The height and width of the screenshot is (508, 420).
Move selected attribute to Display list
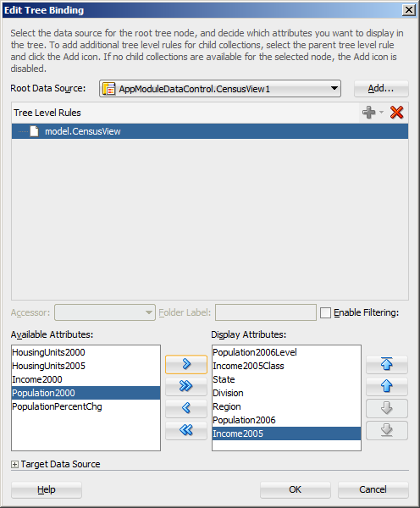(186, 364)
